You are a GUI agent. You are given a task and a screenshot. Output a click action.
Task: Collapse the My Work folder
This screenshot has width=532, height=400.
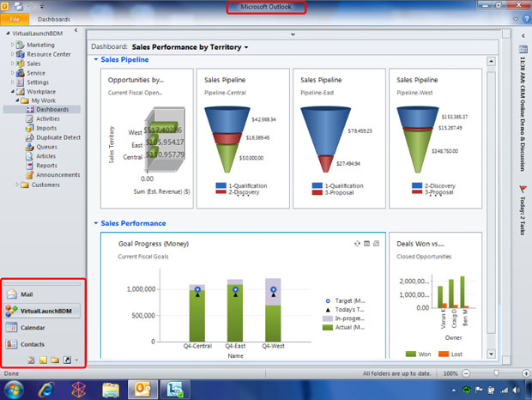[x=17, y=100]
